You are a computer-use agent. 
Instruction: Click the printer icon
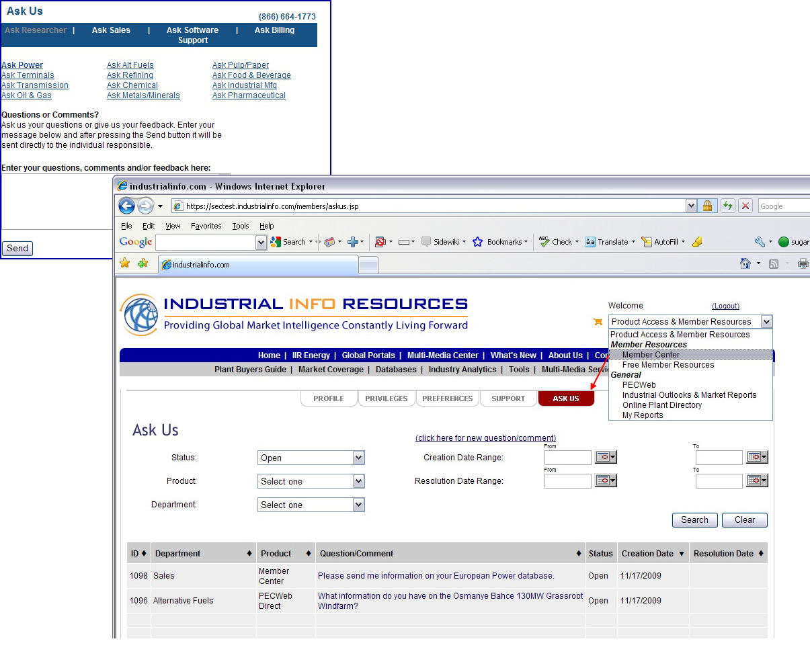(x=804, y=263)
